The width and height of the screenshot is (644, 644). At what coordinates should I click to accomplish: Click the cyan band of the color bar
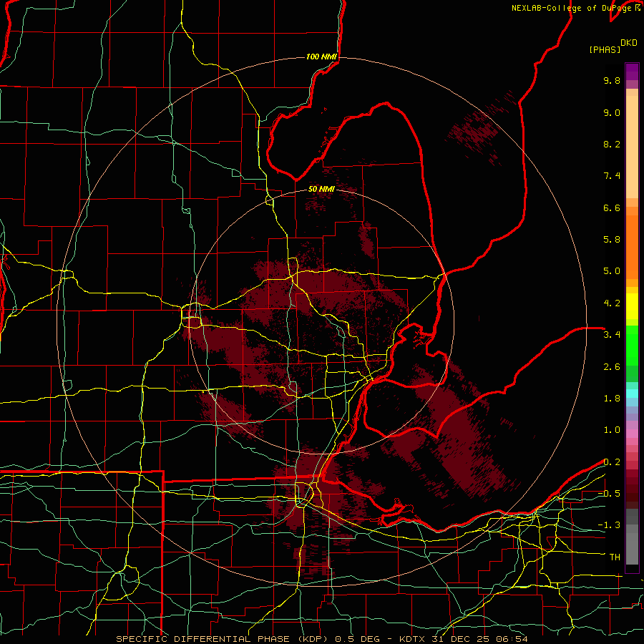pos(632,394)
